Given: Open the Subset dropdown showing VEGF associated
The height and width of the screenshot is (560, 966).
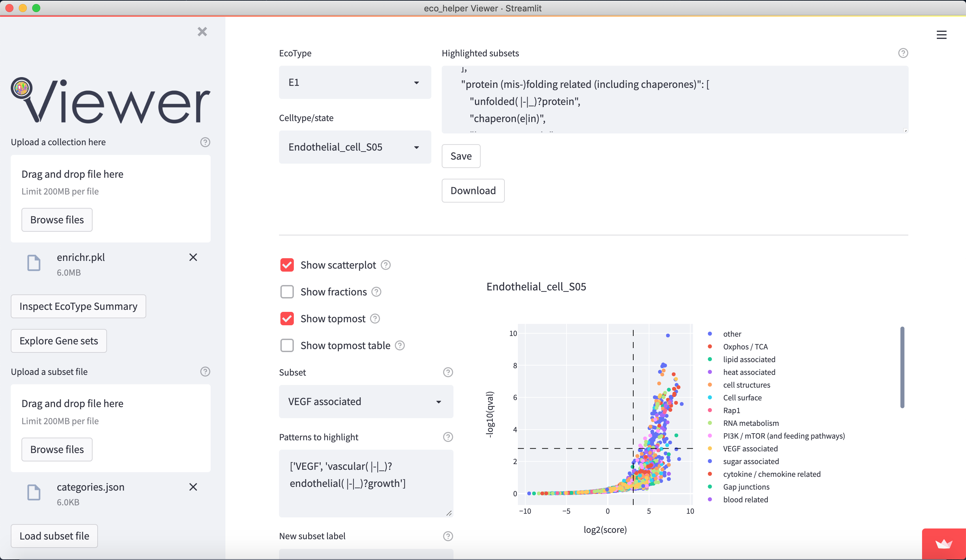Looking at the screenshot, I should 366,401.
